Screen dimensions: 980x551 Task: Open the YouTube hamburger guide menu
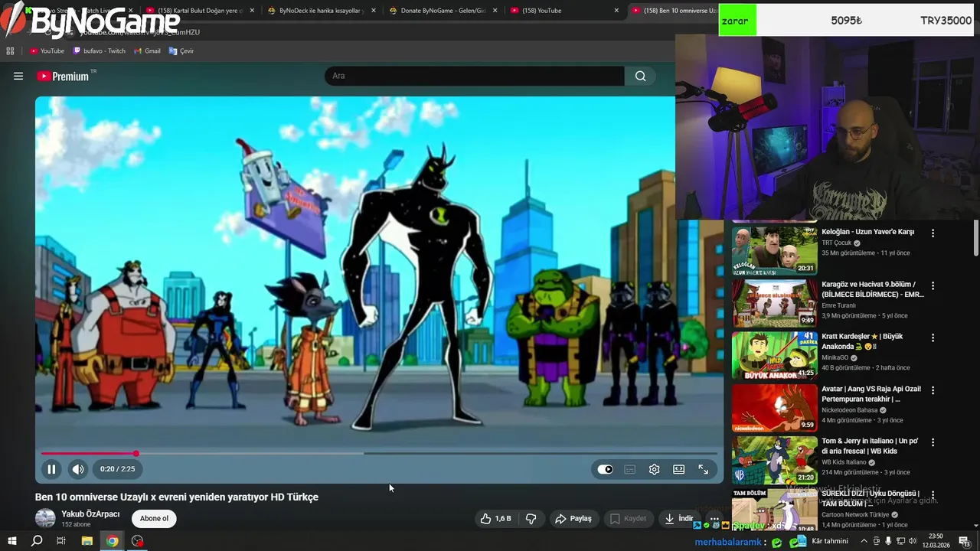18,76
